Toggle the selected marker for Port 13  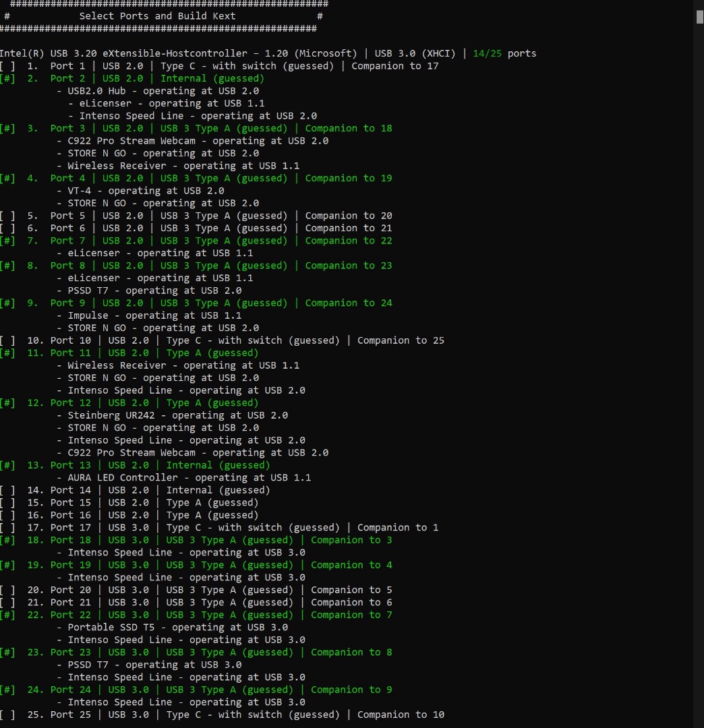pos(7,466)
